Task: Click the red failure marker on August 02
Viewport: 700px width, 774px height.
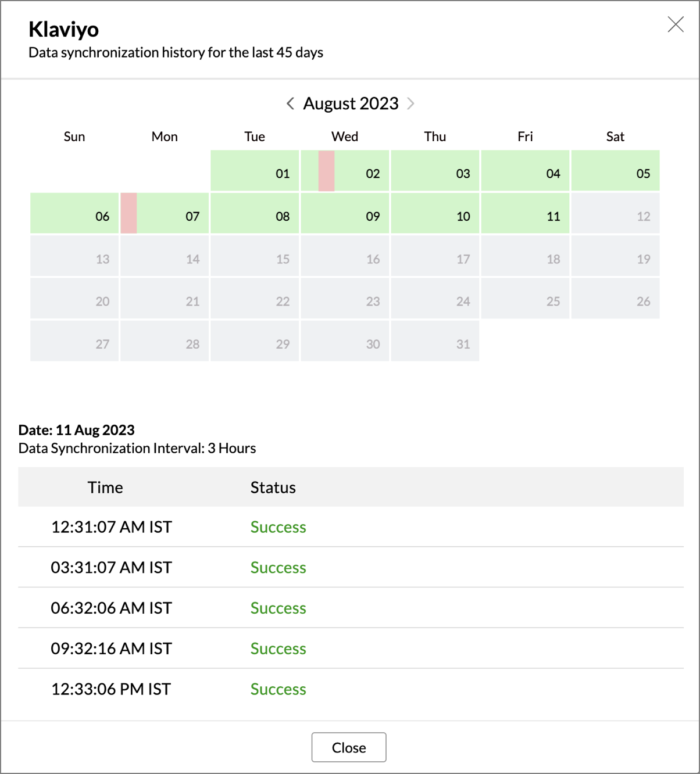Action: coord(326,171)
